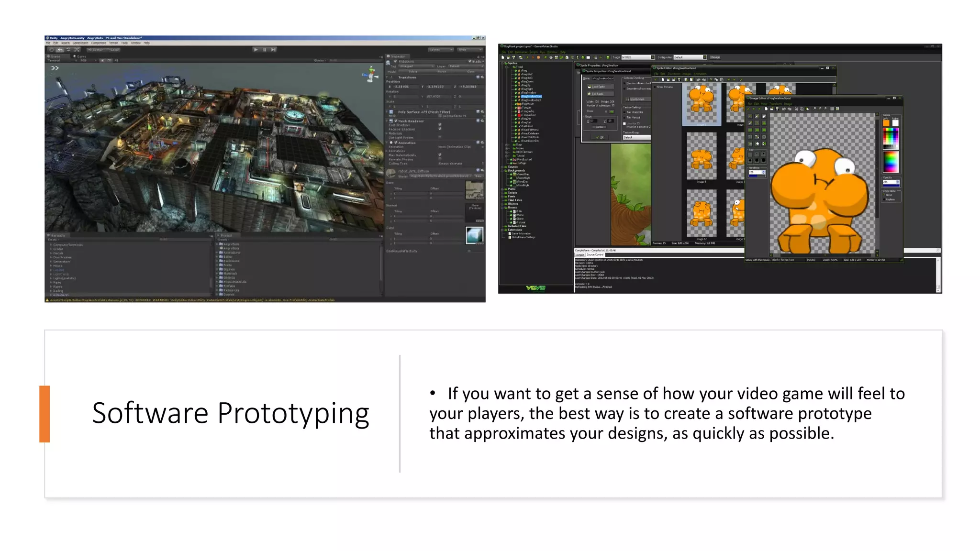Select the Unity Rotate tool
The width and height of the screenshot is (980, 551).
tap(68, 49)
